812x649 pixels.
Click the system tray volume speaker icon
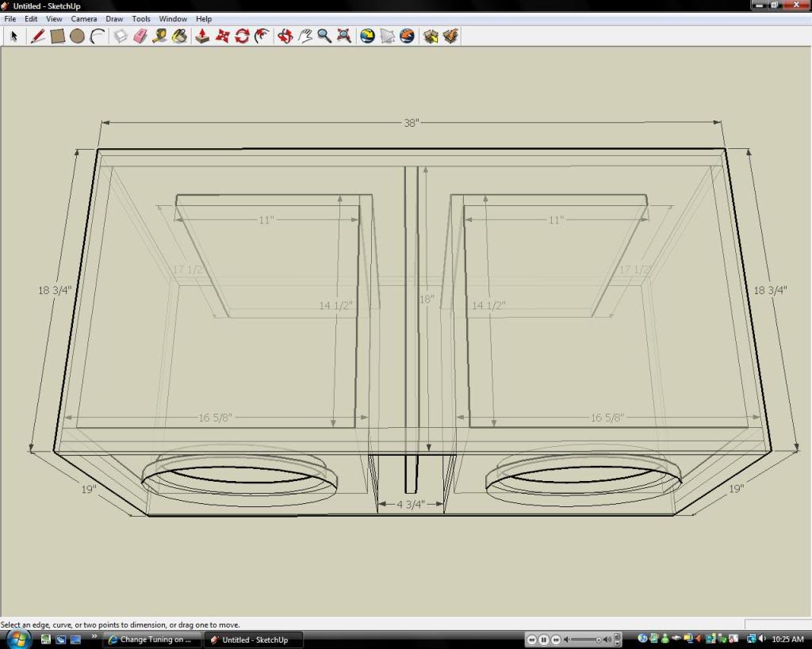[x=762, y=639]
